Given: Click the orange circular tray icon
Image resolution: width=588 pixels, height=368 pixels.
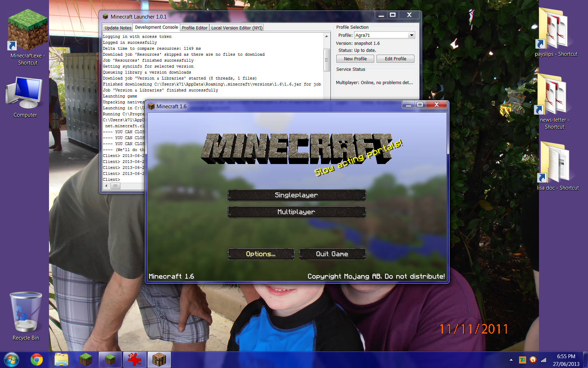Looking at the screenshot, I should [x=533, y=360].
